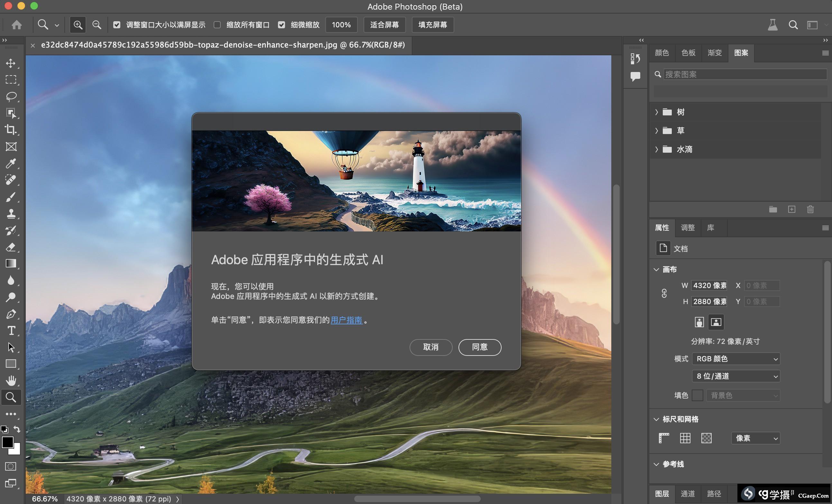832x504 pixels.
Task: Switch to the 通道 tab
Action: tap(688, 494)
